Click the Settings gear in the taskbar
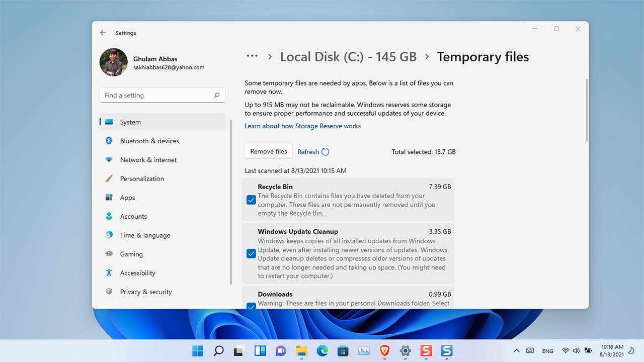The height and width of the screenshot is (362, 644). [406, 351]
